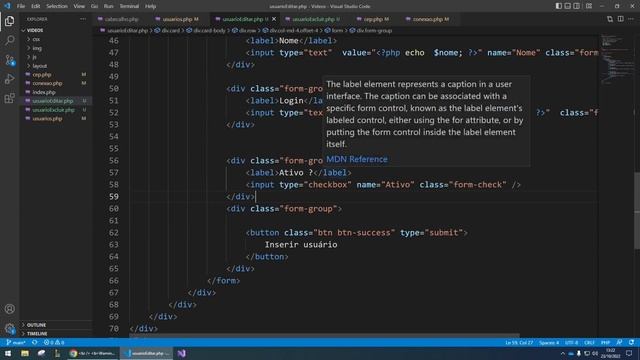Switch to the conexao.php editor tab
Viewport: 640px width, 360px height.
click(430, 19)
